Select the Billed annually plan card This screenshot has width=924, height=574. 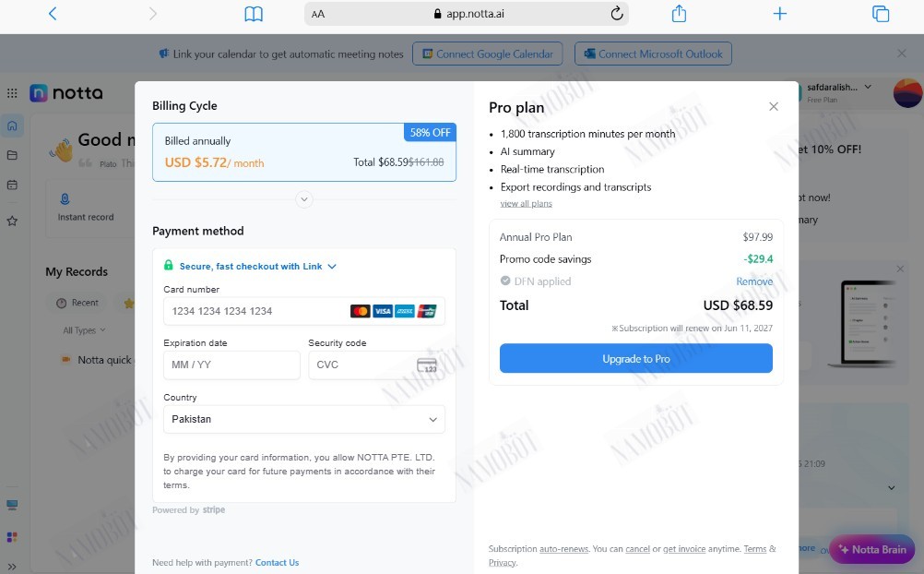pyautogui.click(x=304, y=152)
